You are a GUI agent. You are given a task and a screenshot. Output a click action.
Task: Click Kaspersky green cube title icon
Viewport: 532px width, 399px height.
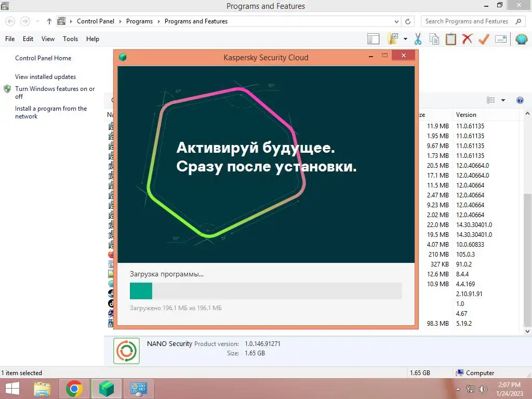pos(123,57)
